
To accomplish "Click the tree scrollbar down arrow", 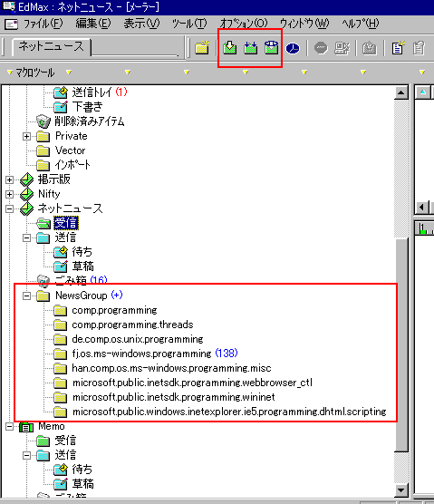I will pos(400,489).
